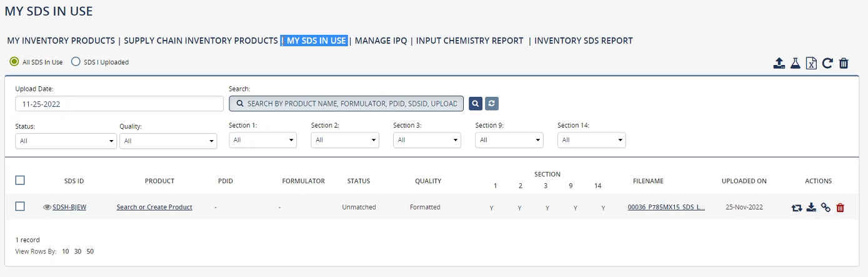The width and height of the screenshot is (868, 277).
Task: Click the link chain icon in row actions
Action: [x=826, y=208]
